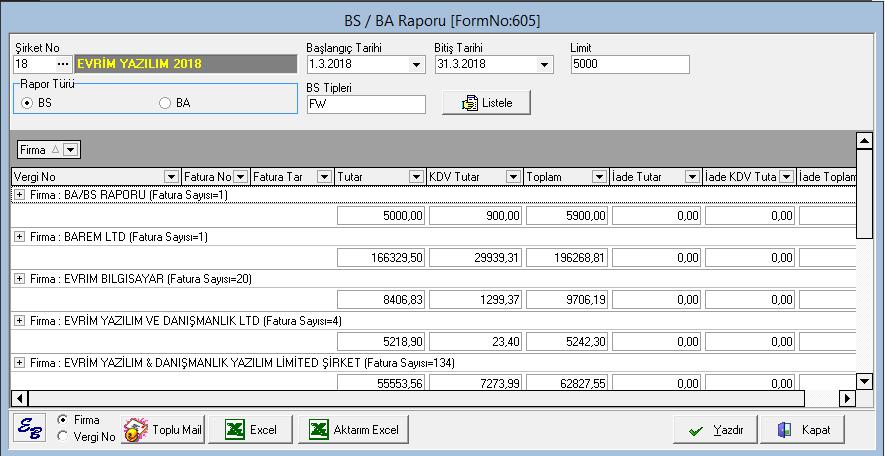Click company name EVRİM YAZILIM 2018

coord(185,64)
